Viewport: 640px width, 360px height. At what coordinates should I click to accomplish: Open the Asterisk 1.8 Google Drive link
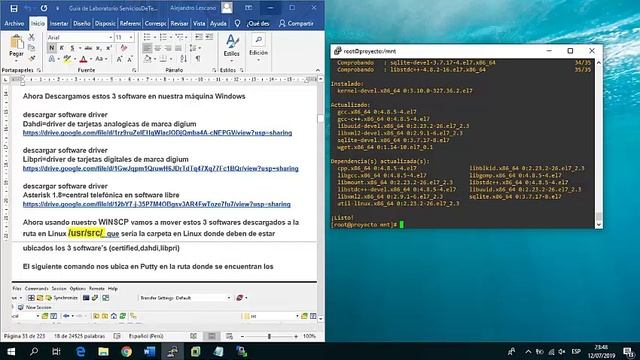[x=157, y=204]
